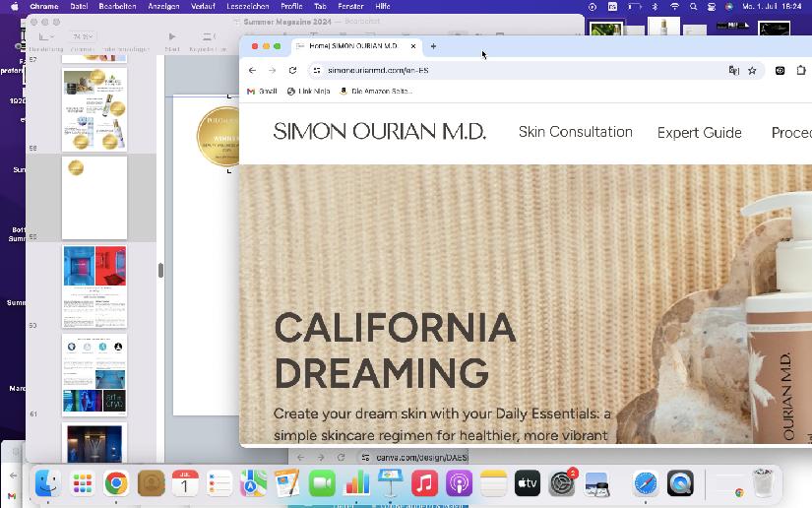Open Contacts from the Dock
This screenshot has width=812, height=508.
(x=151, y=483)
